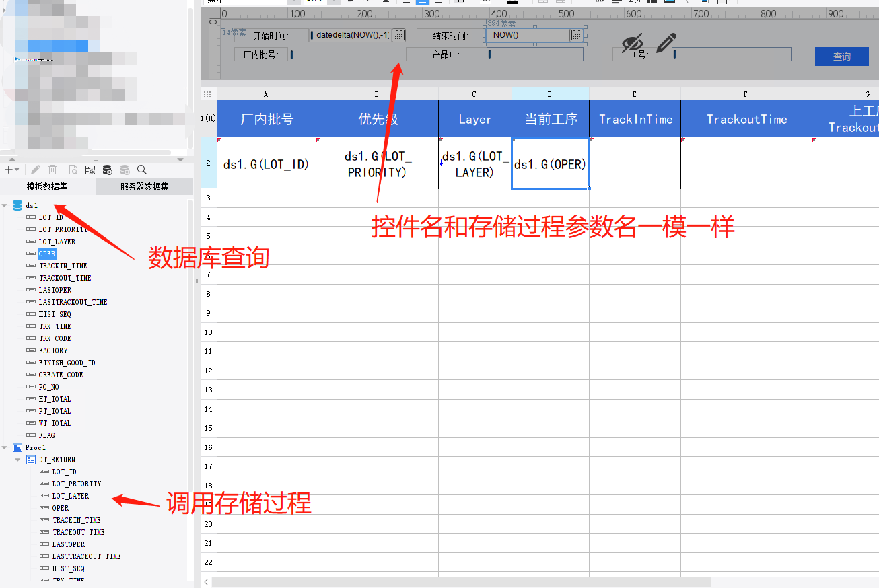Select the Layer header cell
879x588 pixels.
coord(475,119)
